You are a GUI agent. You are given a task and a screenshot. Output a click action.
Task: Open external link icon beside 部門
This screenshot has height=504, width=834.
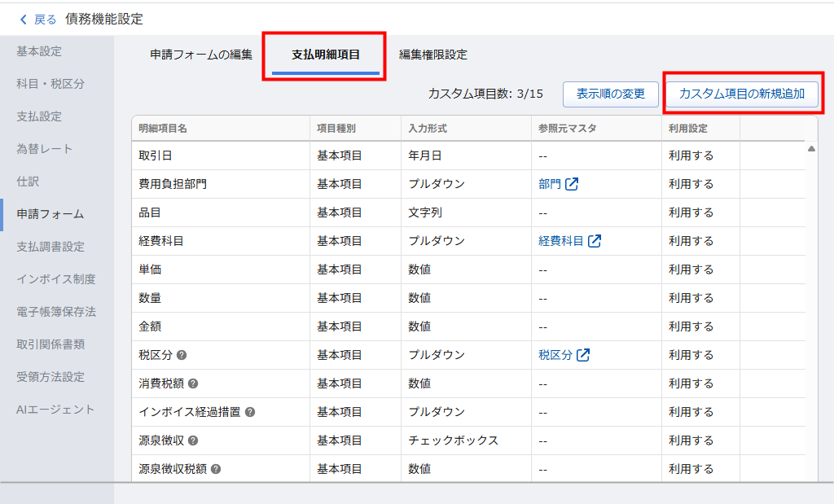(x=572, y=184)
